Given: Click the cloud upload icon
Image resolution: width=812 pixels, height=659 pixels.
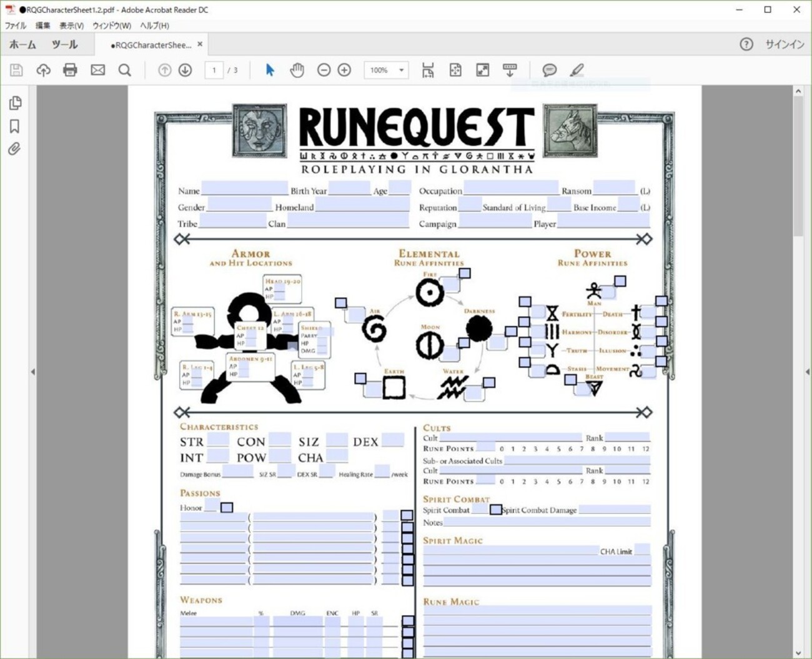Looking at the screenshot, I should point(43,70).
